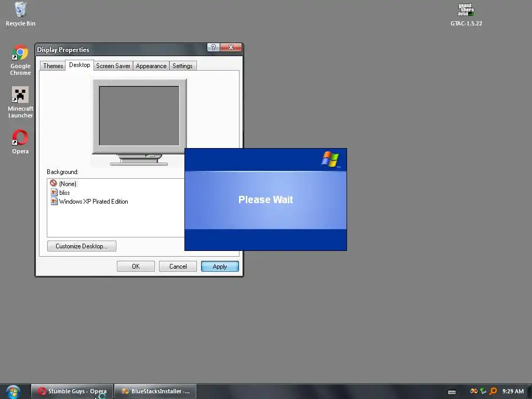Screen dimensions: 532x399
Task: Click the Show Desktop strip beside the clock
Action: click(x=529, y=391)
